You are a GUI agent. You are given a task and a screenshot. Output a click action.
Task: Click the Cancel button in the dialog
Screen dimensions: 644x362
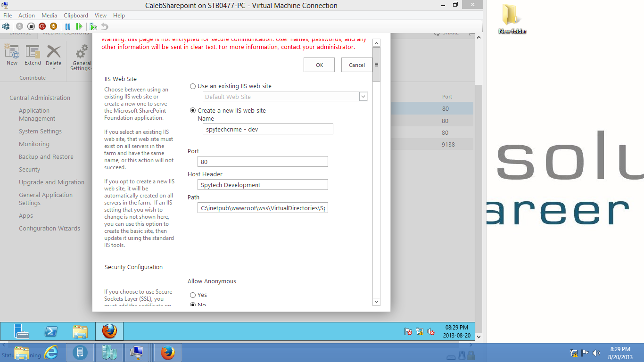(357, 65)
